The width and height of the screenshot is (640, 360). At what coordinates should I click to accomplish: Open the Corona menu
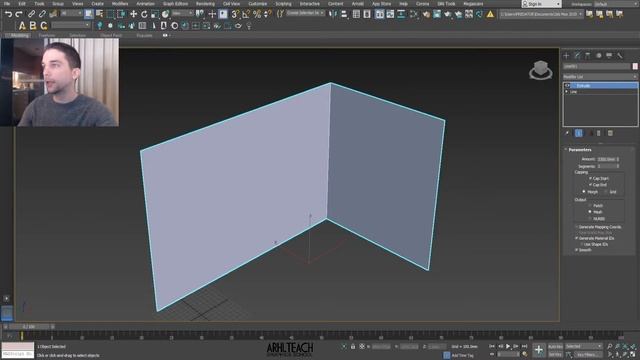tap(422, 4)
